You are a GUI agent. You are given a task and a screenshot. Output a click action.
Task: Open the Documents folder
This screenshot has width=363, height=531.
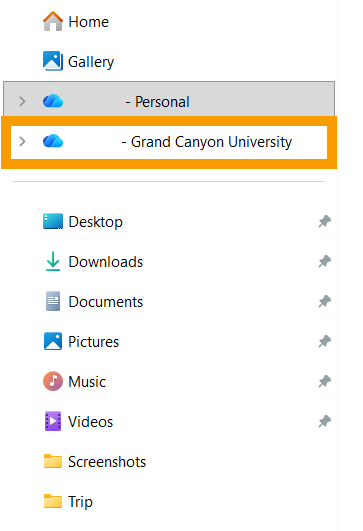(x=106, y=302)
